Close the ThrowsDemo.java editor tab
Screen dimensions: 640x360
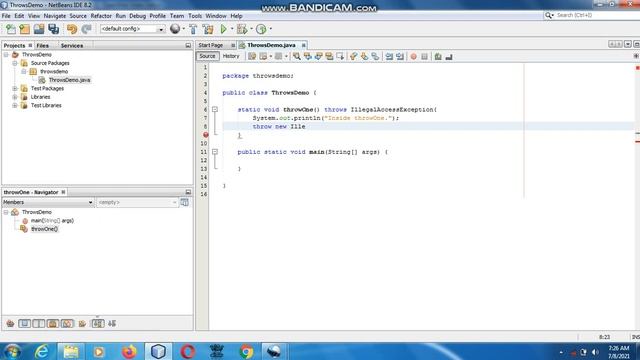point(304,45)
